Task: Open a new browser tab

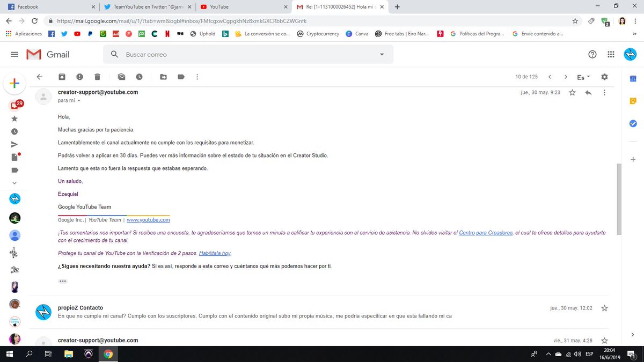Action: click(397, 6)
